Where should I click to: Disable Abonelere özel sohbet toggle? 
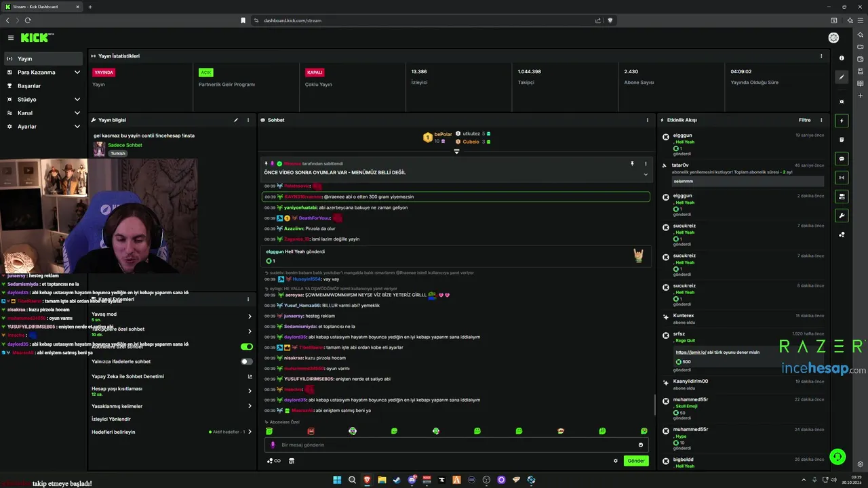coord(247,346)
